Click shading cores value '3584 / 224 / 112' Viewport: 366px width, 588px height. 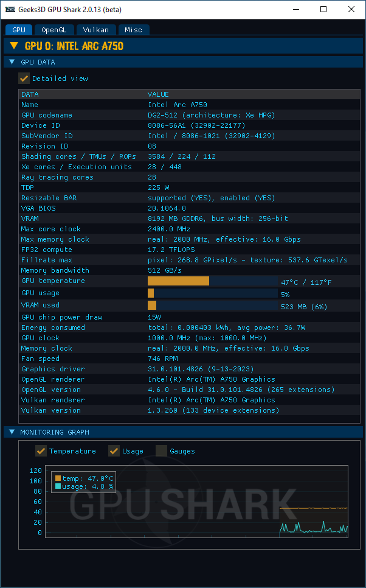coord(182,156)
